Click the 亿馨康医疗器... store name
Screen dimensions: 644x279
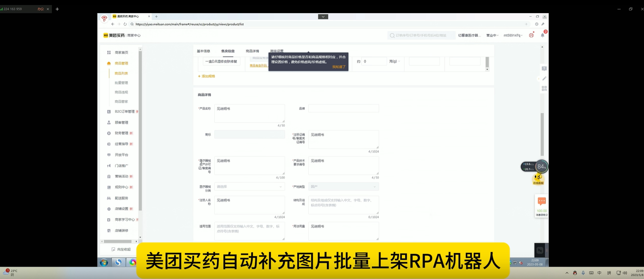pos(469,36)
